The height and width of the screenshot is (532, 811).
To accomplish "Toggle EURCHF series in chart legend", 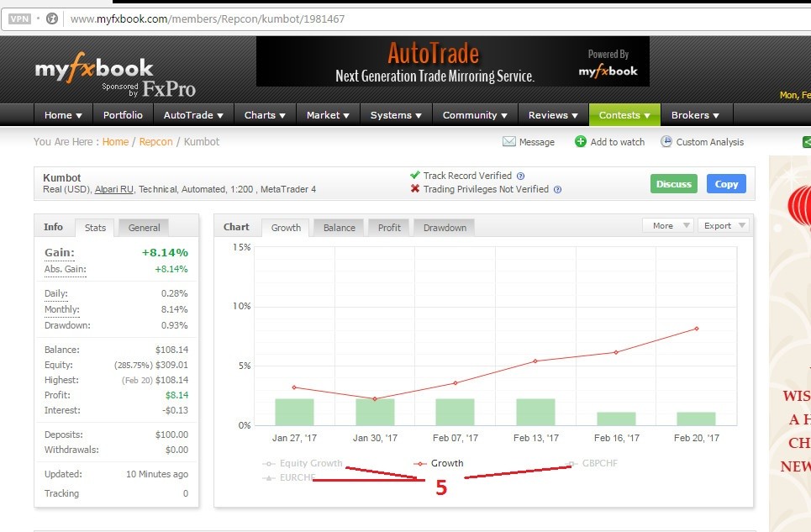I will [290, 477].
